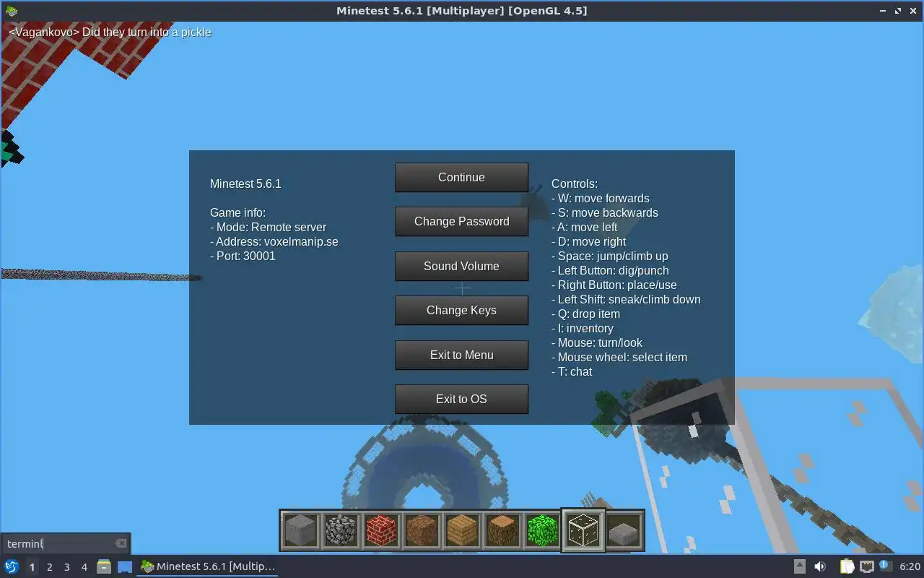Click the notification tray icon with exclamation

[885, 566]
